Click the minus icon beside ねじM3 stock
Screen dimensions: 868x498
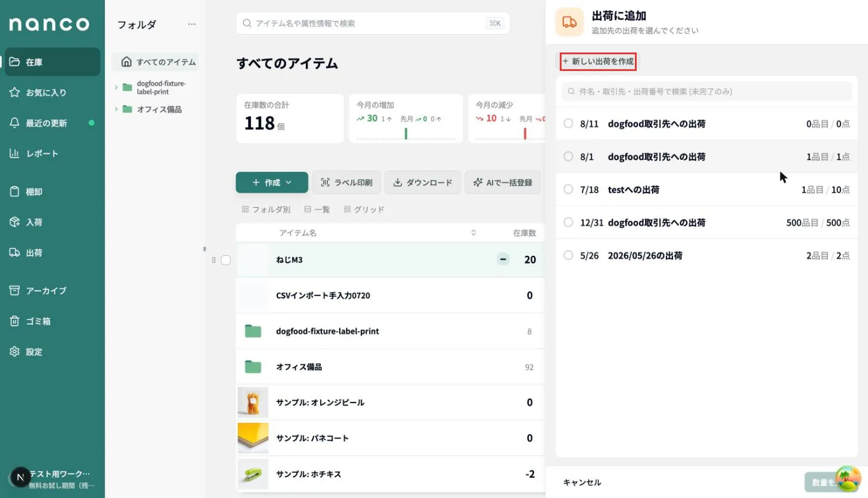pos(503,259)
